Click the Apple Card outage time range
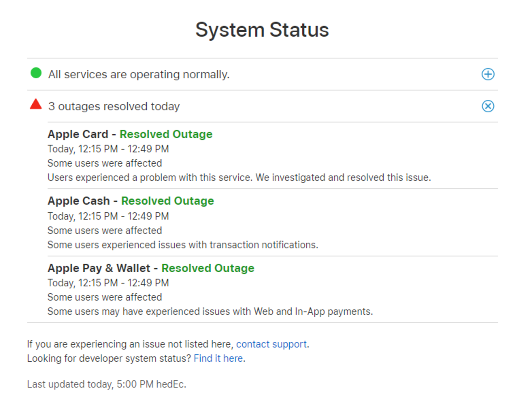 [108, 149]
